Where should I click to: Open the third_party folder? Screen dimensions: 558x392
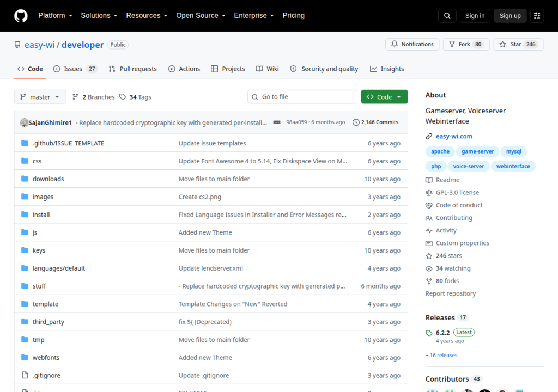(48, 322)
